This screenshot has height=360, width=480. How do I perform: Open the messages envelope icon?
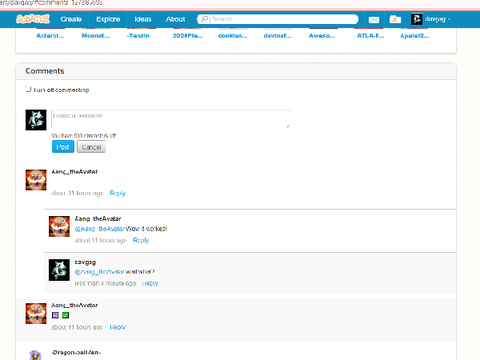click(x=374, y=20)
